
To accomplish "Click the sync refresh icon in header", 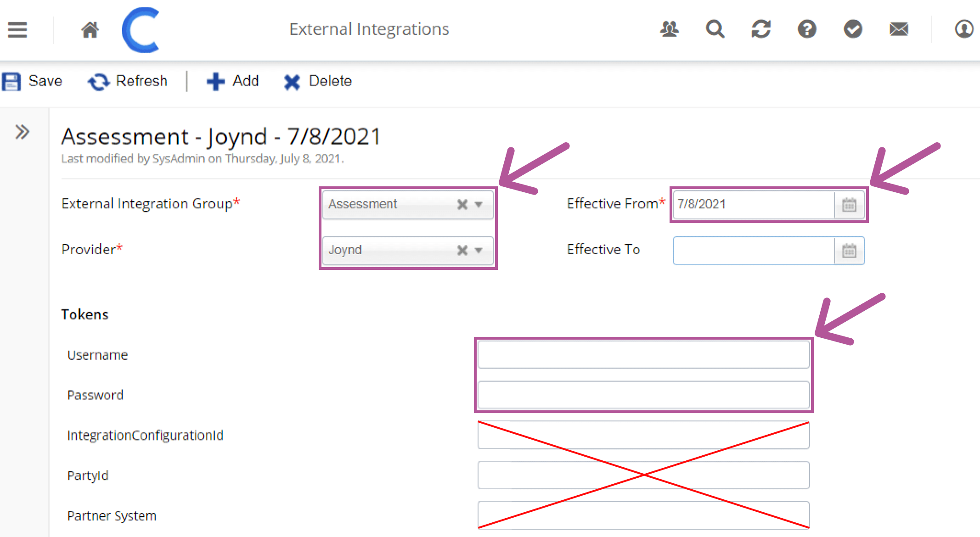I will point(761,29).
